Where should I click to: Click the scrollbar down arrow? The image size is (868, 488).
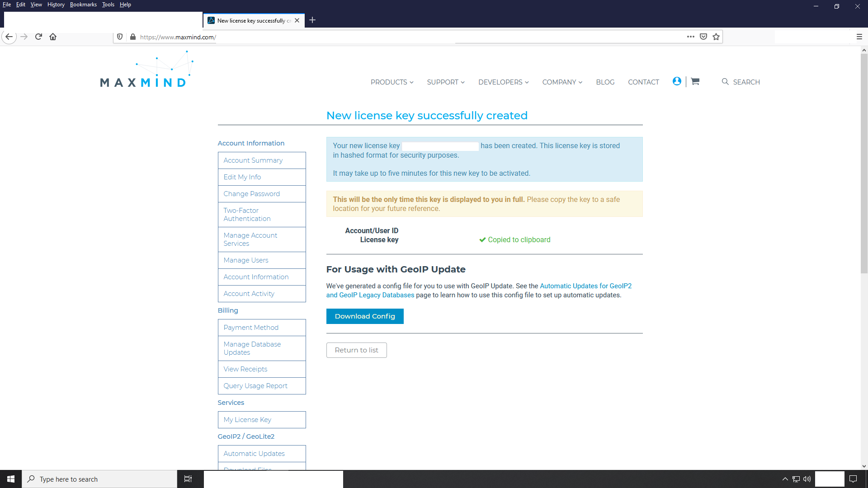pos(864,466)
